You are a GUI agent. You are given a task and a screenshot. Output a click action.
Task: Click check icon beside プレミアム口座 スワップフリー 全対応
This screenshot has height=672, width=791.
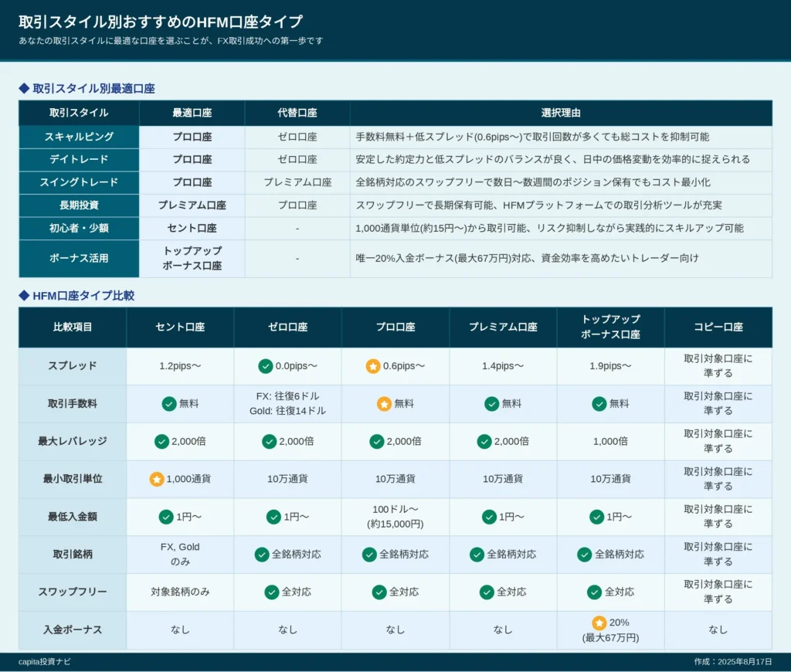tap(487, 592)
